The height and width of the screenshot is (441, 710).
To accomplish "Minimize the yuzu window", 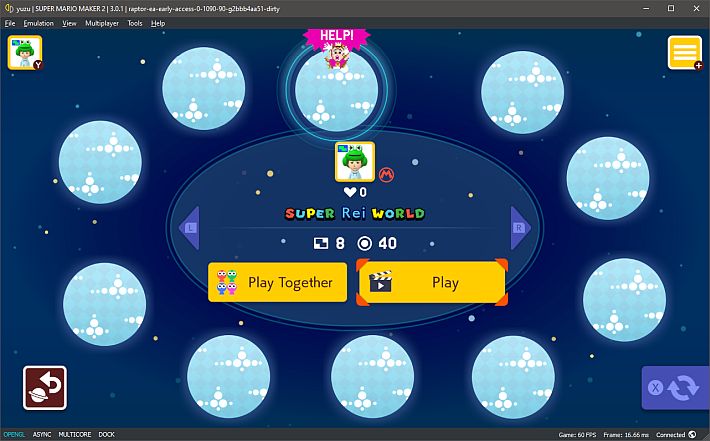I will [647, 8].
